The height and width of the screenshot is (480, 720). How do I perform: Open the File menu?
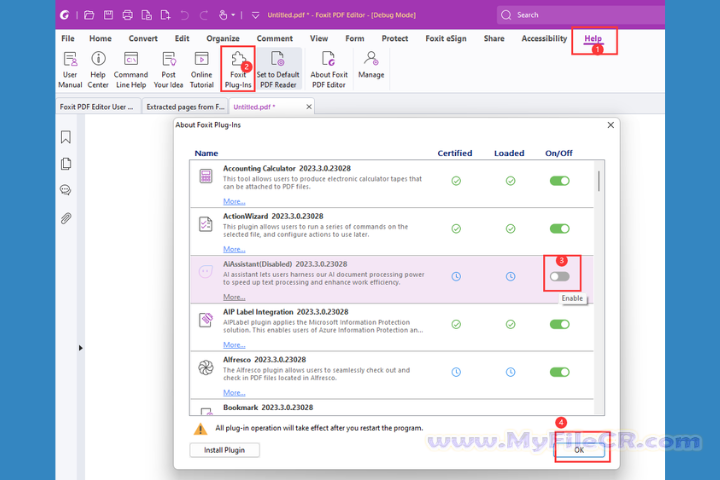[x=68, y=39]
